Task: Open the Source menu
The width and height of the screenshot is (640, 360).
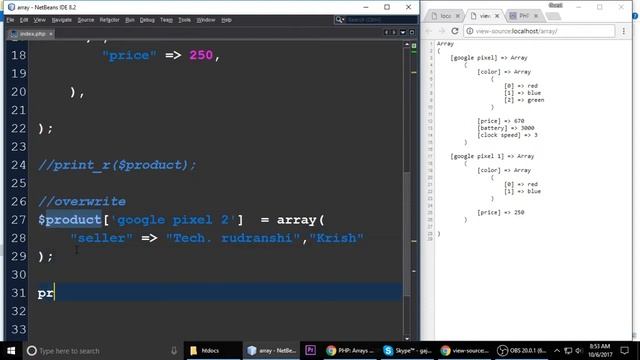Action: click(86, 20)
